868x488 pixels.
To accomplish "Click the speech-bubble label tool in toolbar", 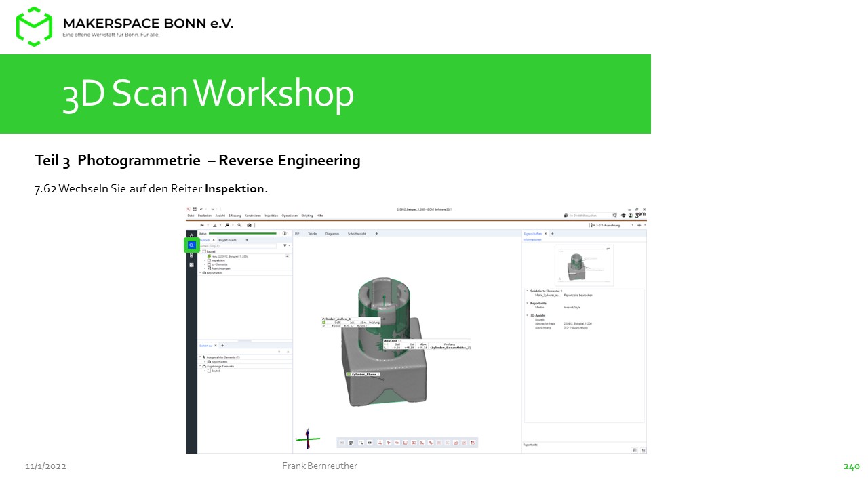I will (x=227, y=225).
